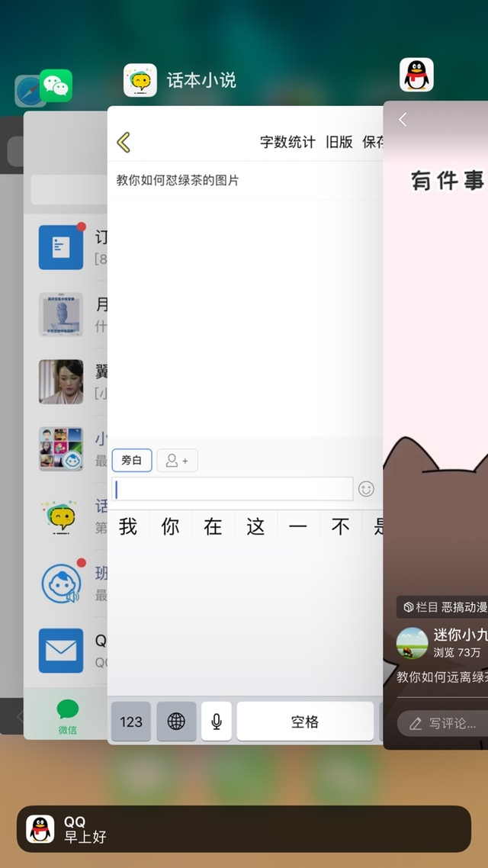This screenshot has width=488, height=868.
Task: Select the 旁白 narrator role
Action: (x=132, y=460)
